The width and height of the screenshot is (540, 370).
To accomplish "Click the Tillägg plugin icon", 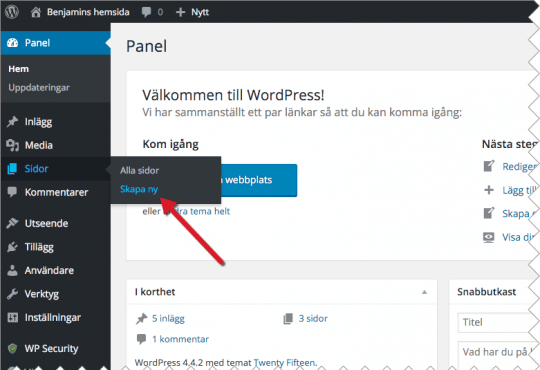I will click(x=12, y=247).
